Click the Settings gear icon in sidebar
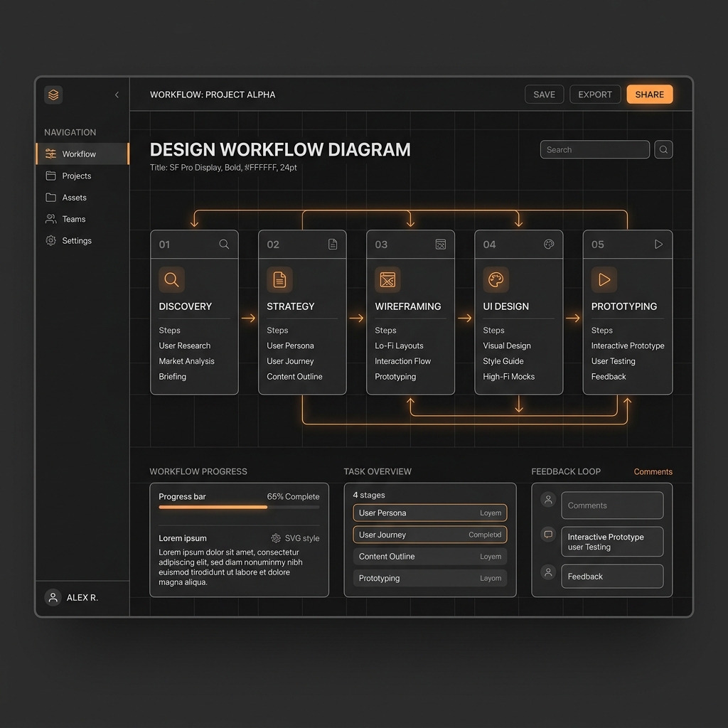Image resolution: width=728 pixels, height=728 pixels. [x=50, y=240]
